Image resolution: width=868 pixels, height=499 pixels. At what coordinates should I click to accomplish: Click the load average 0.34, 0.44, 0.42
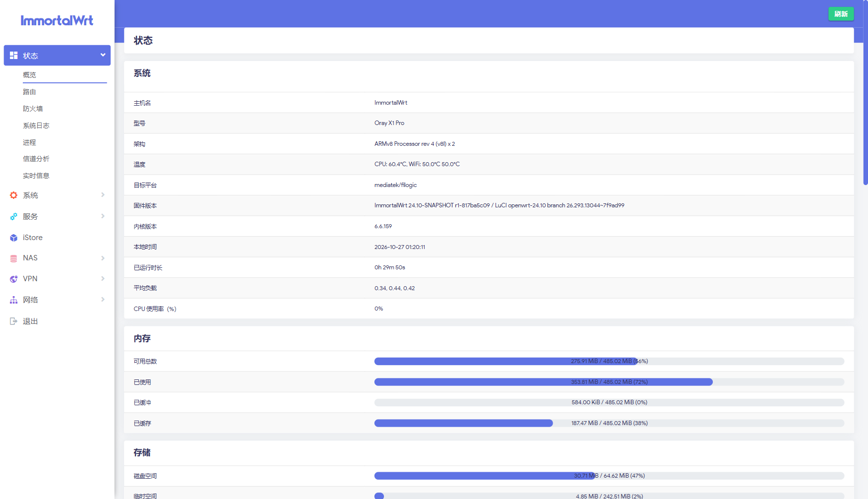tap(395, 288)
